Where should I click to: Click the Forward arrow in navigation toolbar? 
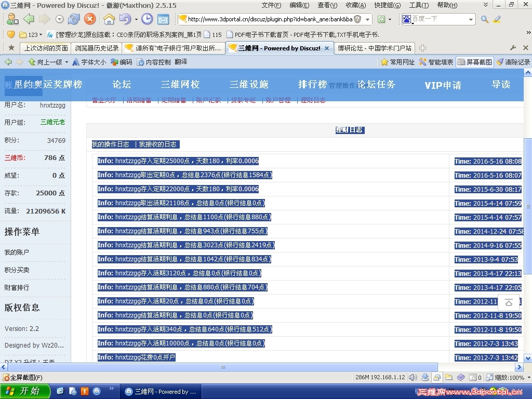pyautogui.click(x=45, y=19)
